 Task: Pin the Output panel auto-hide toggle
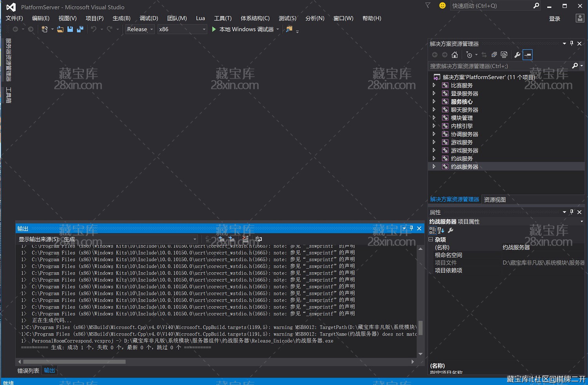coord(411,228)
